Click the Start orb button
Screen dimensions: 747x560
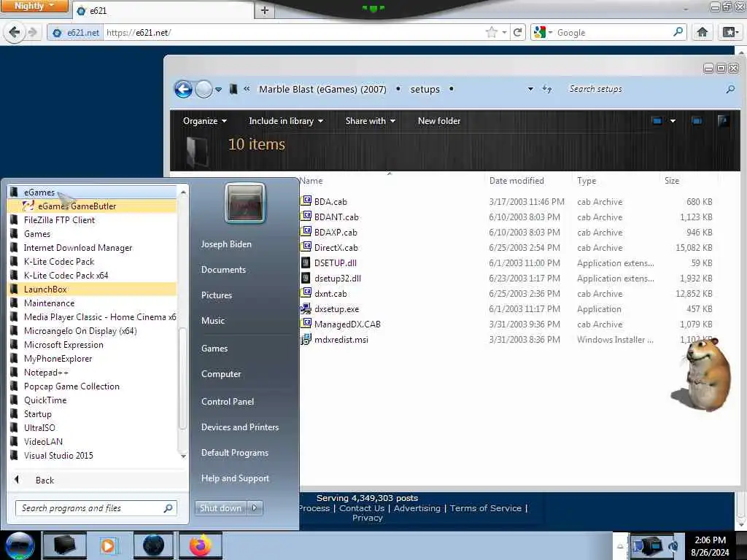point(20,545)
